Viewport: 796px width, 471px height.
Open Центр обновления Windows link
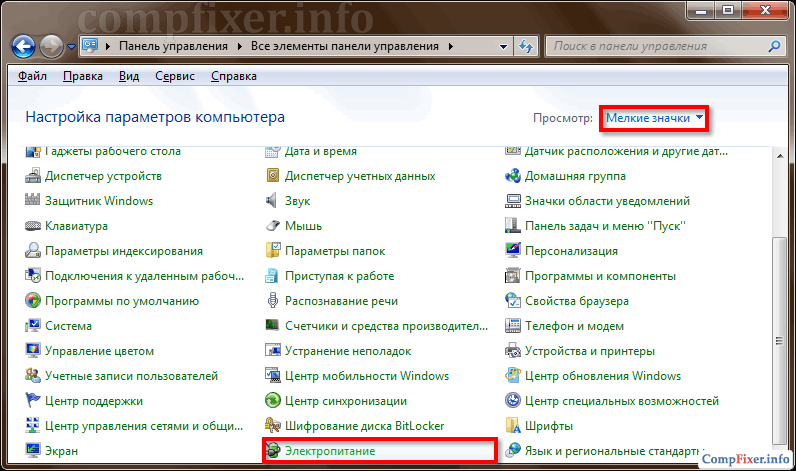pyautogui.click(x=603, y=376)
